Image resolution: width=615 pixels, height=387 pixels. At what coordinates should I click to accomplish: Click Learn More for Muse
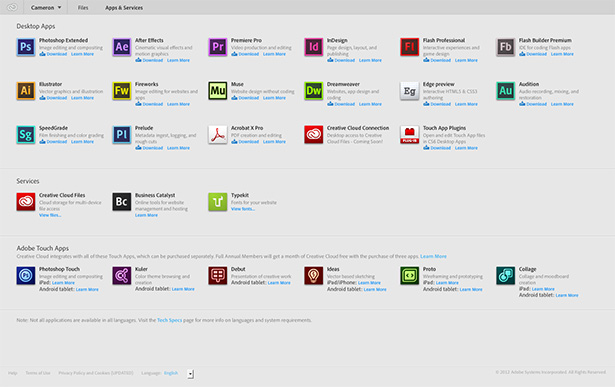(x=274, y=98)
